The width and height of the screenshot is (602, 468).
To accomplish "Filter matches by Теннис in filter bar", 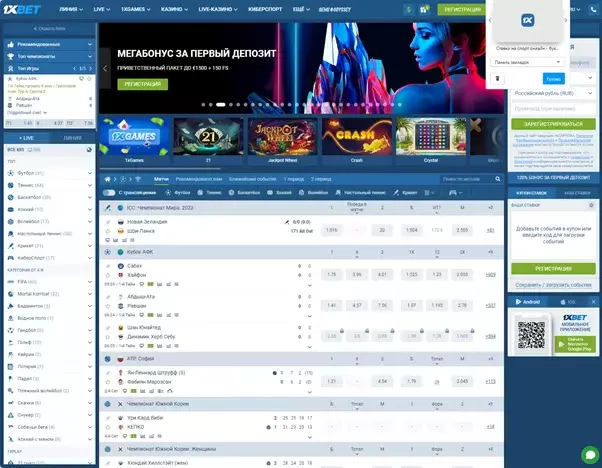I will (x=210, y=193).
